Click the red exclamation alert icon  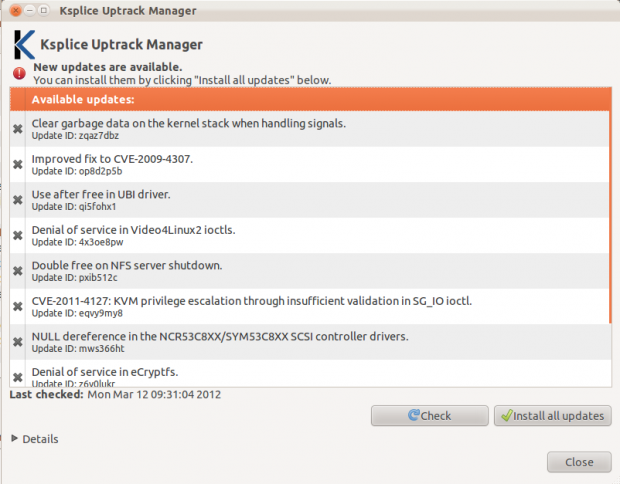pos(19,73)
